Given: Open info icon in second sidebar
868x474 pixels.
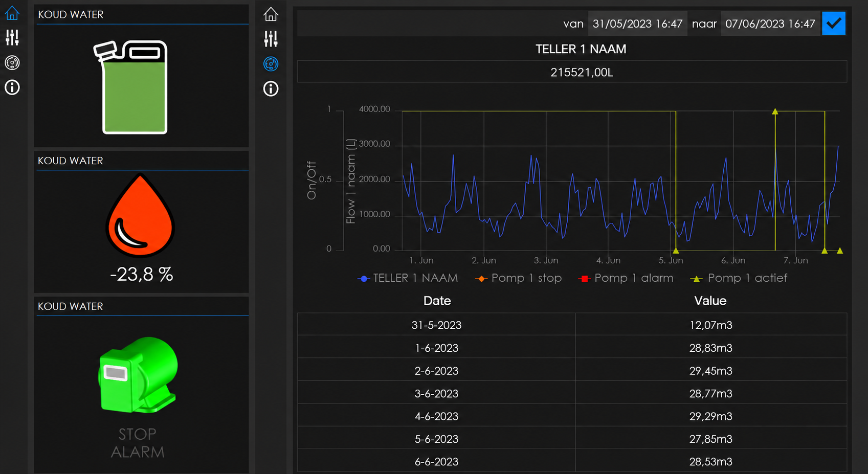Looking at the screenshot, I should [x=271, y=89].
